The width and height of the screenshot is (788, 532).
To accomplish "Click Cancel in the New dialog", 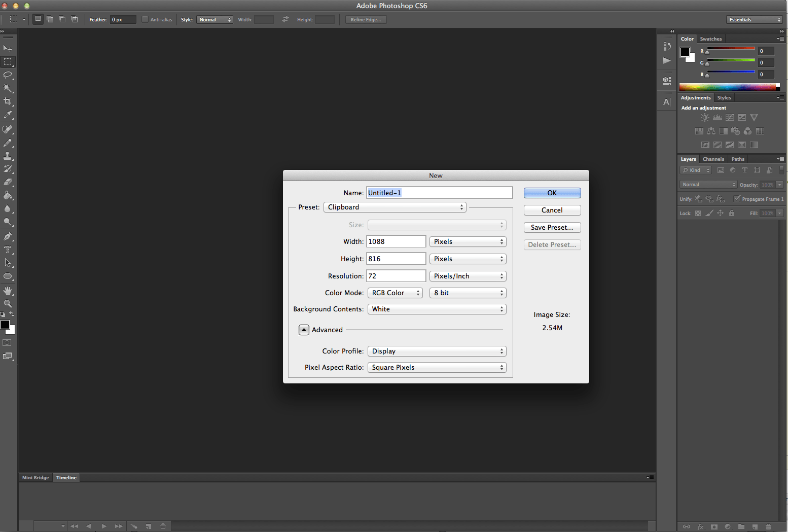I will [x=552, y=210].
